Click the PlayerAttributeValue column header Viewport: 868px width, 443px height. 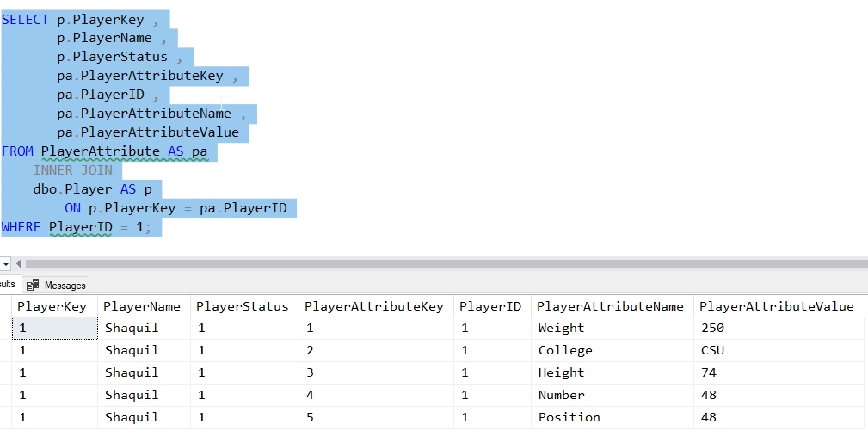tap(776, 306)
